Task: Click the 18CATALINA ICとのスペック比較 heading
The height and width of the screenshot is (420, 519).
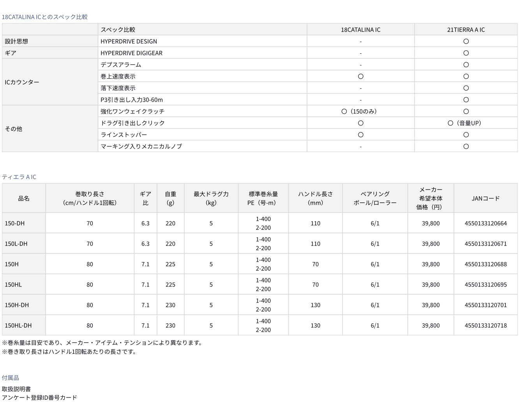Action: click(45, 17)
